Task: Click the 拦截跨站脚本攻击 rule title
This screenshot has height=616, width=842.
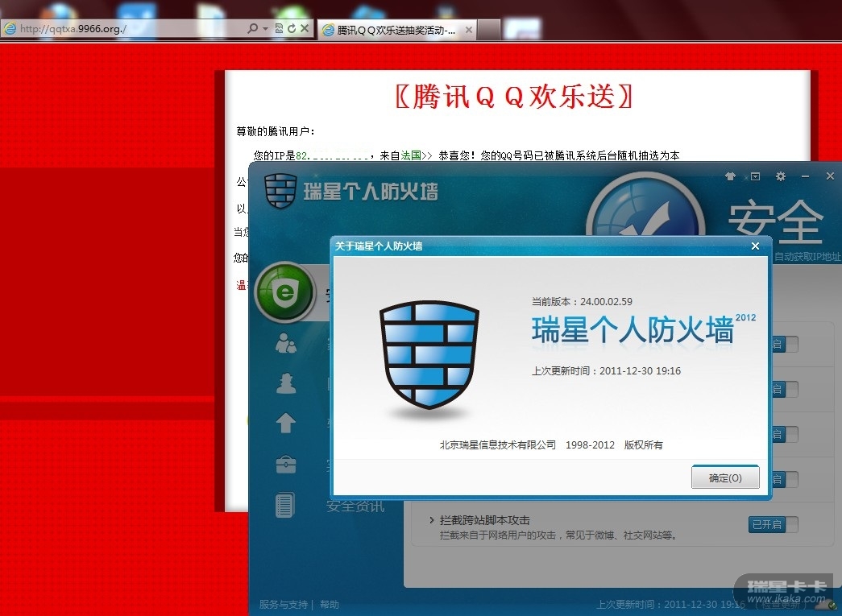Action: click(485, 520)
